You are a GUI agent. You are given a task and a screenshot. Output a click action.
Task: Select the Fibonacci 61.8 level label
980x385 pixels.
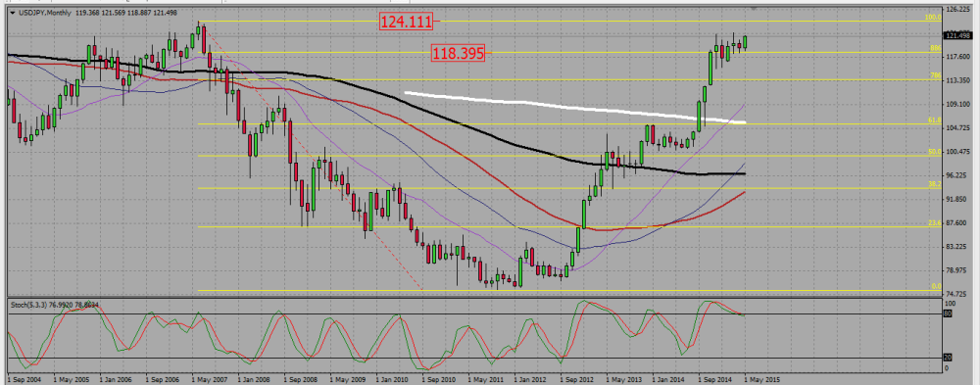click(x=936, y=120)
